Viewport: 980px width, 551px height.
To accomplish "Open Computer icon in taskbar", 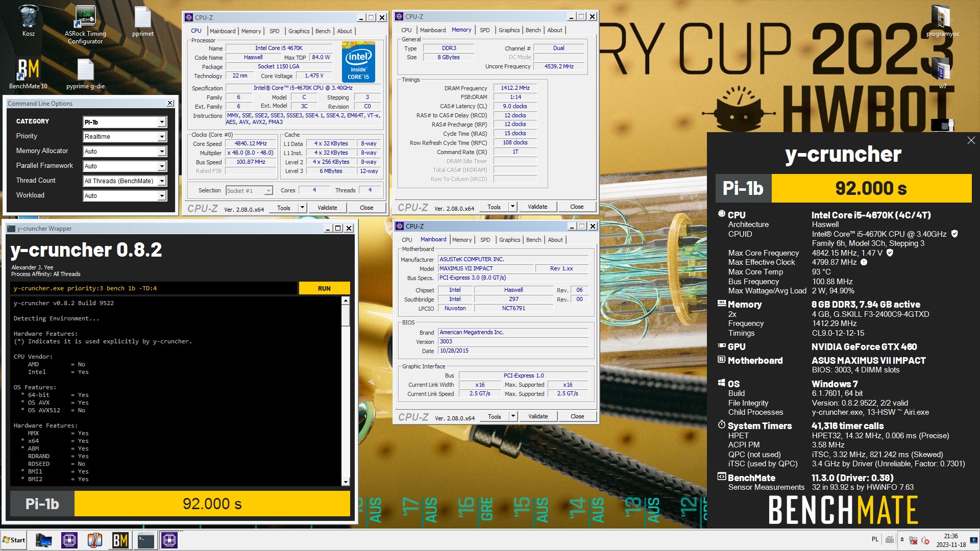I will pyautogui.click(x=44, y=540).
